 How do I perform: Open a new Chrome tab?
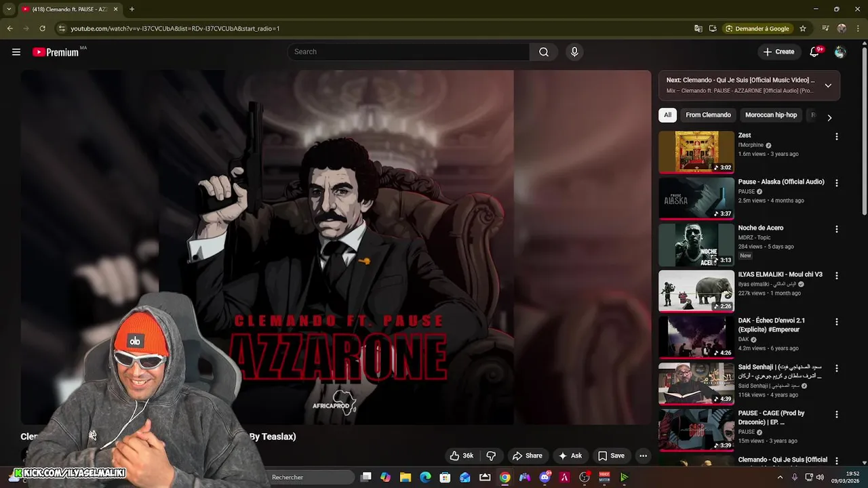click(x=132, y=9)
